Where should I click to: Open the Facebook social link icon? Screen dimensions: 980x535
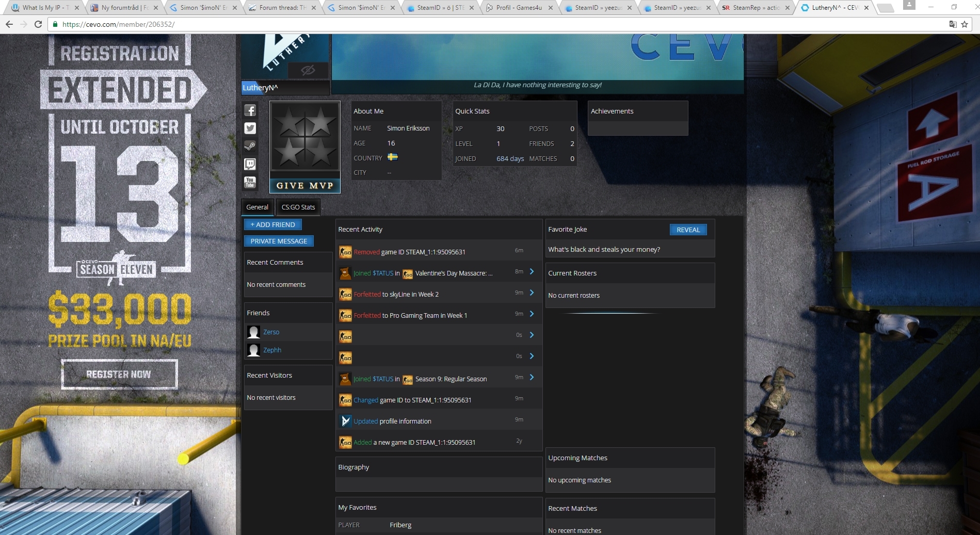tap(250, 110)
